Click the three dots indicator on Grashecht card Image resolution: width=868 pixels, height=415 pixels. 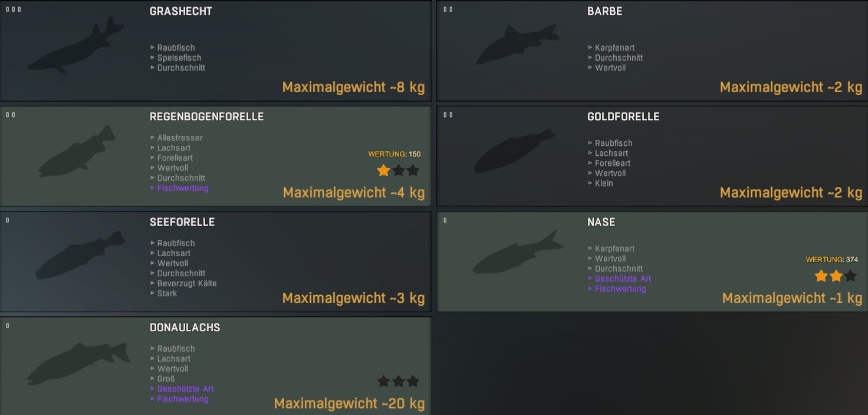point(13,9)
